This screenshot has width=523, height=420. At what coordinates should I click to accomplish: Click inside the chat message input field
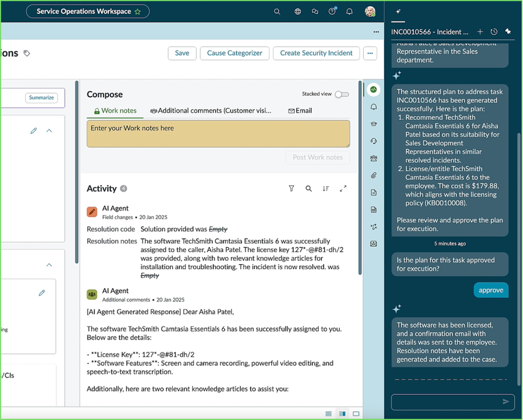(x=448, y=401)
